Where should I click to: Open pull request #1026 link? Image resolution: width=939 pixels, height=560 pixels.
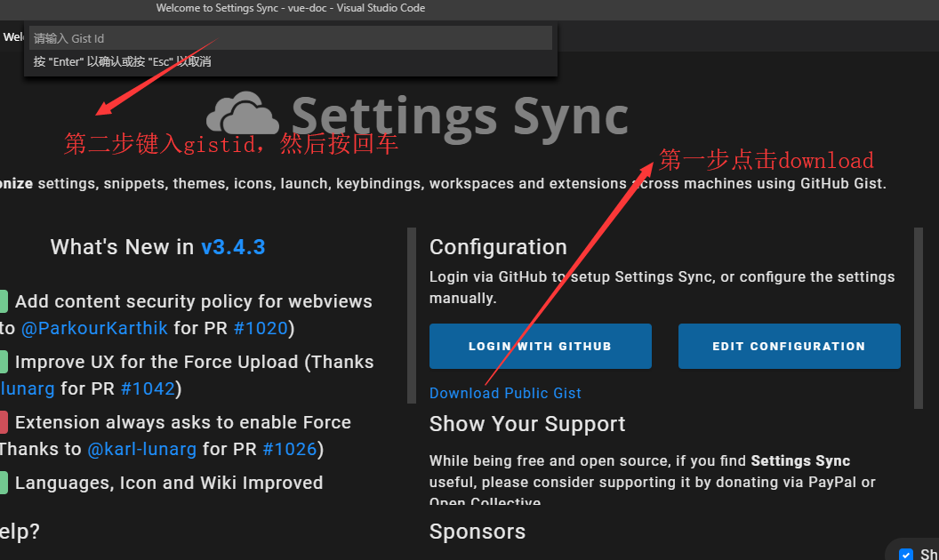coord(290,449)
